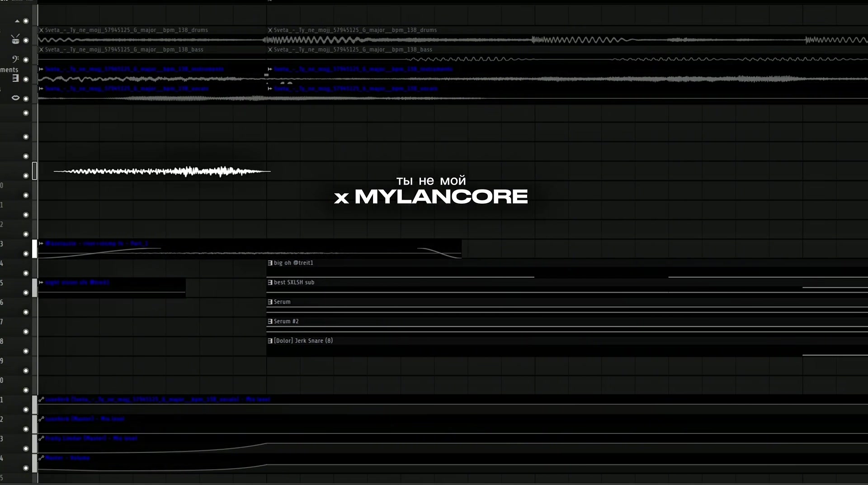Collapse the track group with the up arrow
The height and width of the screenshot is (485, 868).
click(17, 21)
